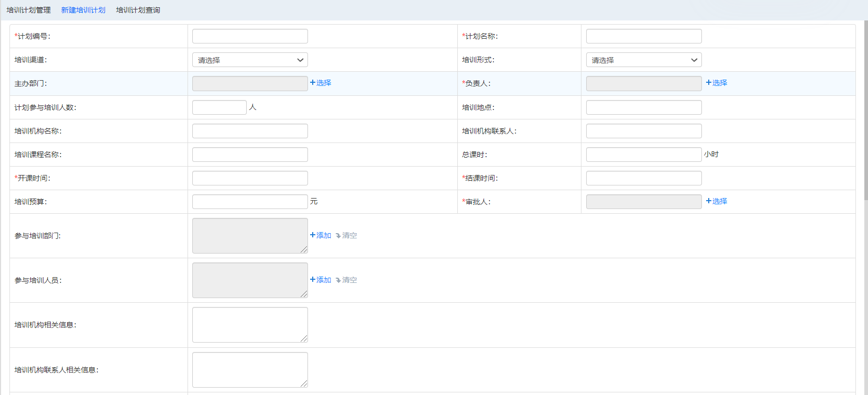Click the 开课时间 date field
Viewport: 868px width, 395px height.
tap(250, 178)
